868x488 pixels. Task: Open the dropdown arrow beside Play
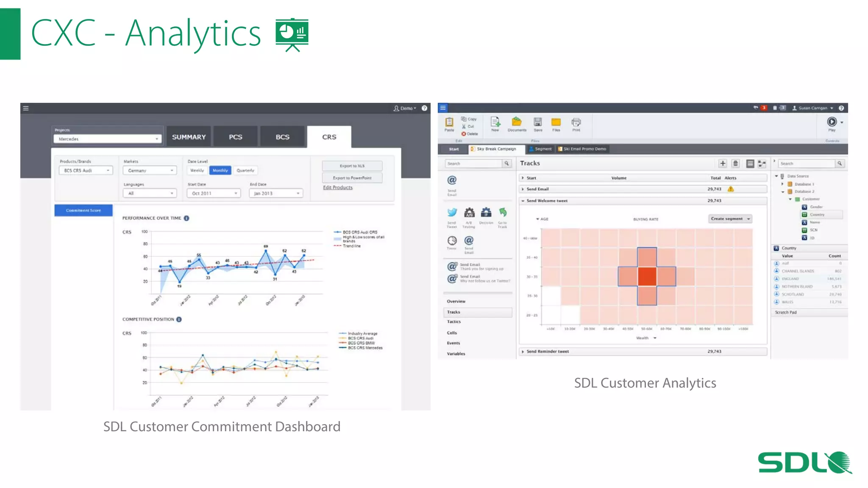pos(842,122)
